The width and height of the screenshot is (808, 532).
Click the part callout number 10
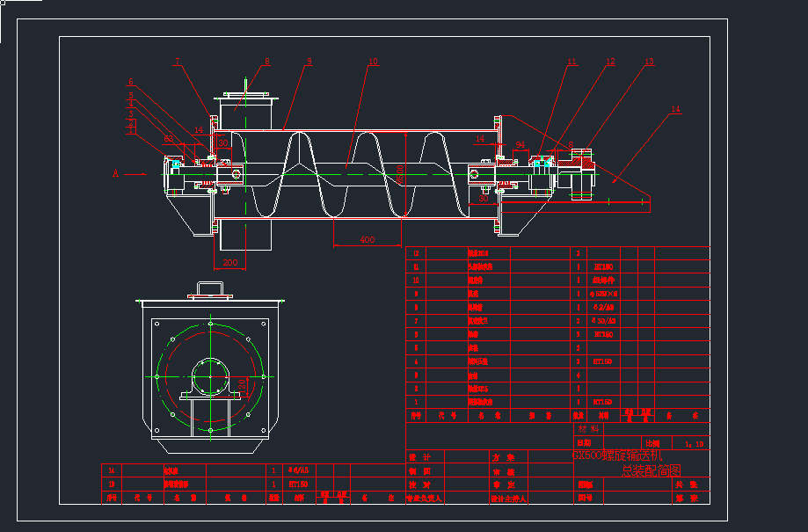373,62
